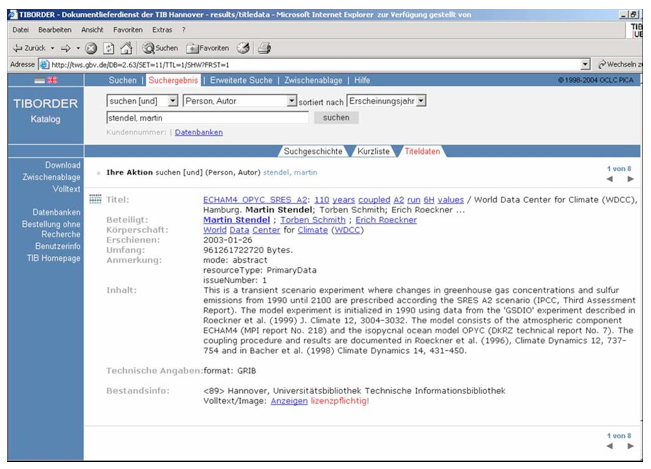The height and width of the screenshot is (469, 651).
Task: Go to next record, bottom right arrow
Action: [630, 446]
